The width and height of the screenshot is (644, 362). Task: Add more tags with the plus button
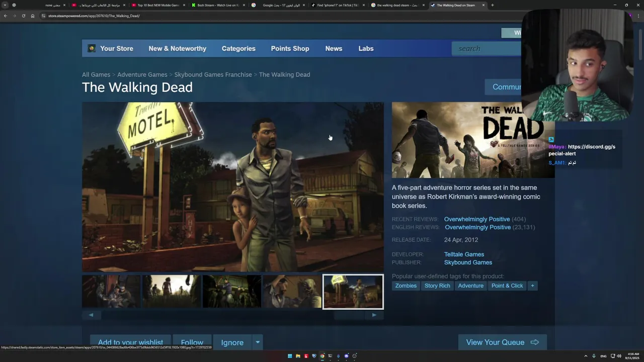[532, 286]
